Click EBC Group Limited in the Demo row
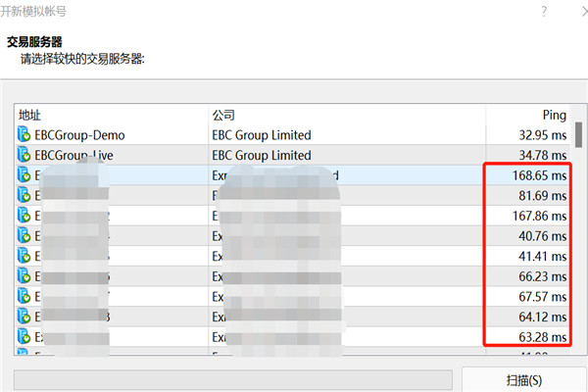 (262, 135)
